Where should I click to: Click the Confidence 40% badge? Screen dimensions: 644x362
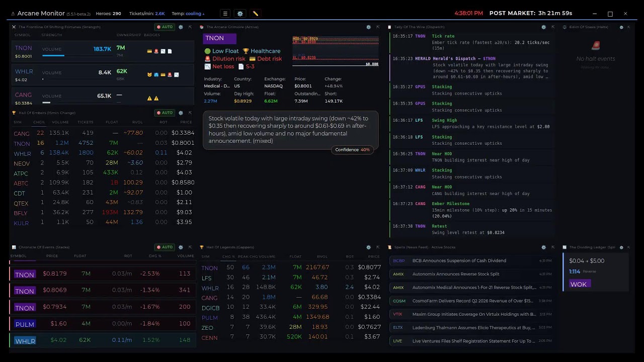[x=353, y=150]
